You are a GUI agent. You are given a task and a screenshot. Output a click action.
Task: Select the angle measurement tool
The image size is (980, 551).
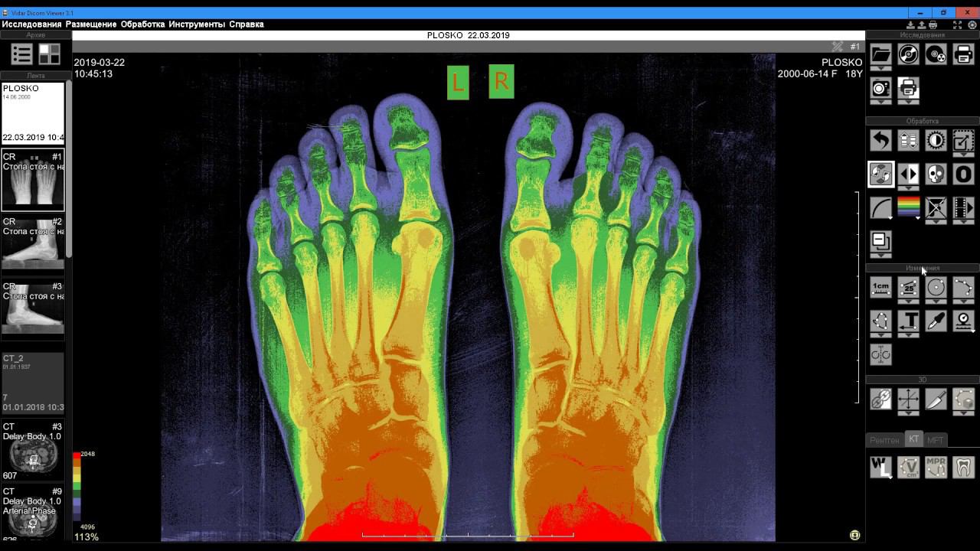click(x=908, y=288)
